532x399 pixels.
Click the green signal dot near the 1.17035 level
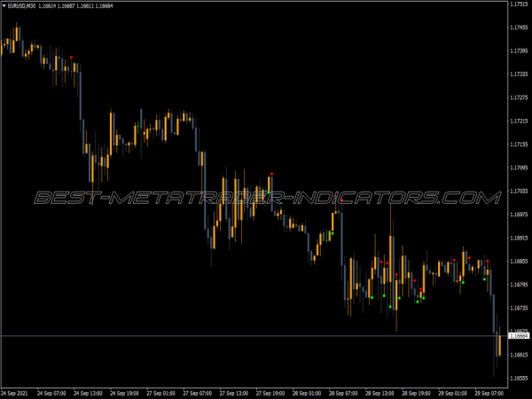[x=269, y=192]
